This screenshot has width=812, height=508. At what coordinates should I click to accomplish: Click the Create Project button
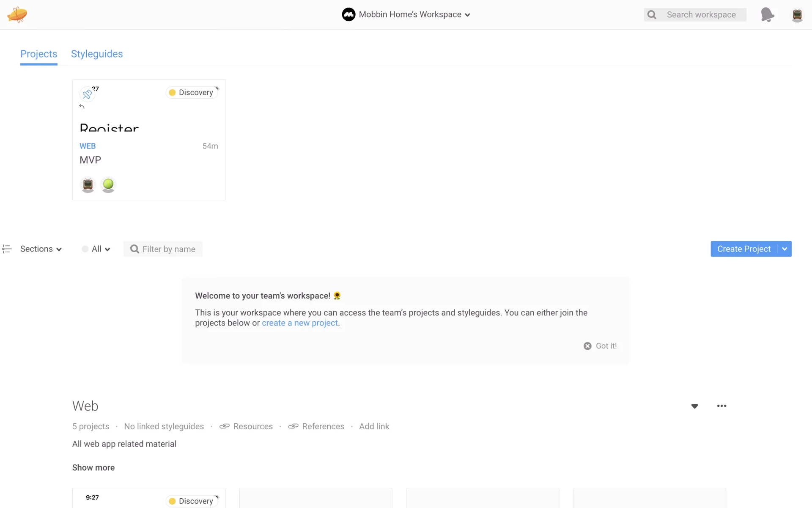point(743,249)
